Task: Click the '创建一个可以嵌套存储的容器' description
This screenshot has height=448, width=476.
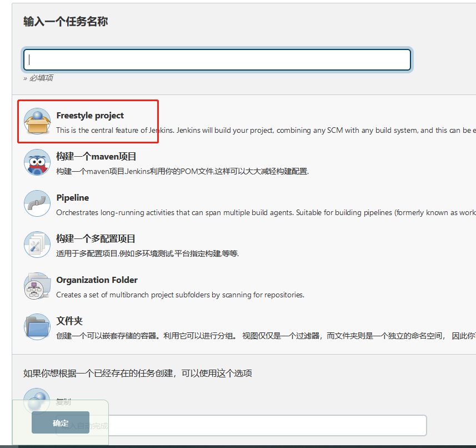Action: 266,336
